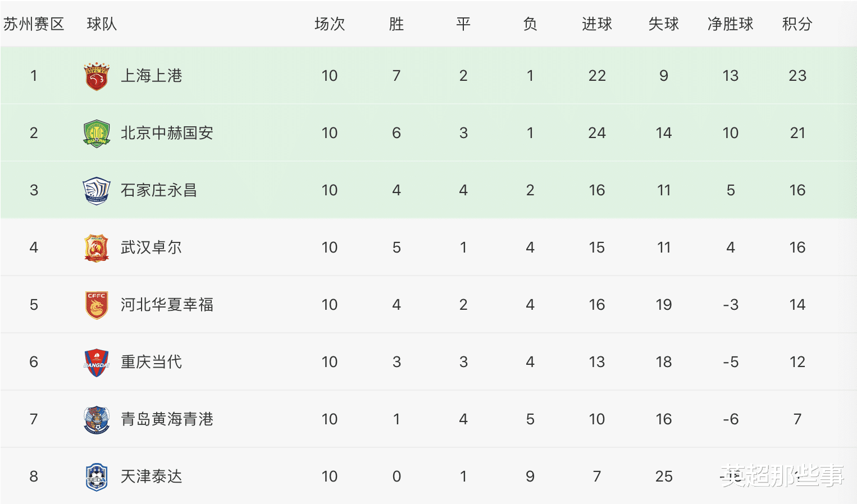Click the 进球 goals scored column header
The image size is (857, 504).
(x=597, y=24)
